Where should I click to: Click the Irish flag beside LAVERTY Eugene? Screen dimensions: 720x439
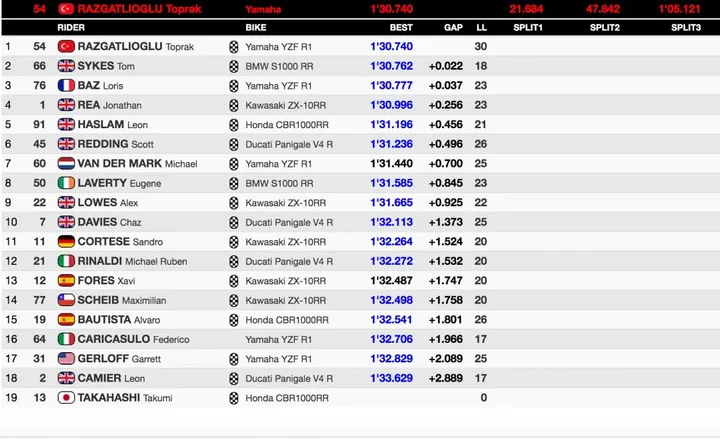click(66, 183)
